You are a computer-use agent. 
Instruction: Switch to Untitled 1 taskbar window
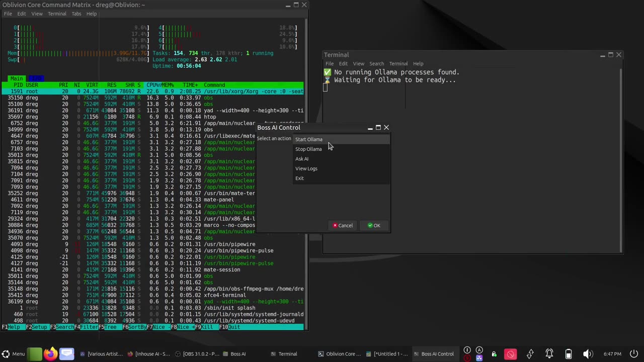(x=387, y=354)
